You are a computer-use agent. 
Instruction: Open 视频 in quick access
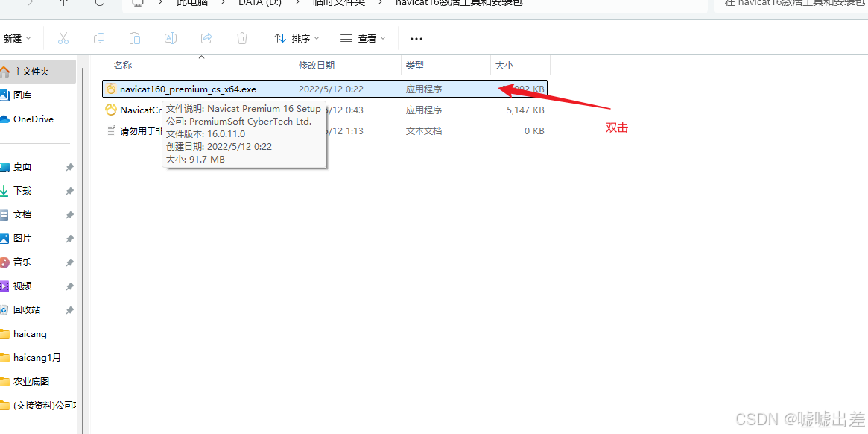click(x=22, y=286)
